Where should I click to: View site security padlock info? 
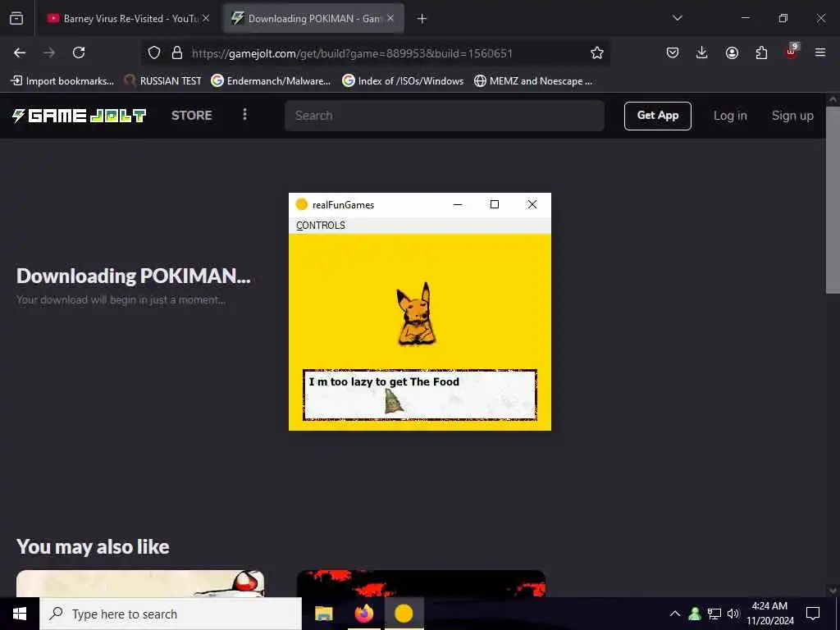[x=177, y=52]
